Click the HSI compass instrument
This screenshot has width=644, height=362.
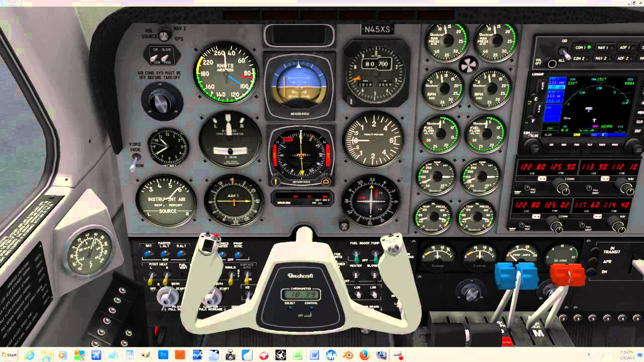300,155
